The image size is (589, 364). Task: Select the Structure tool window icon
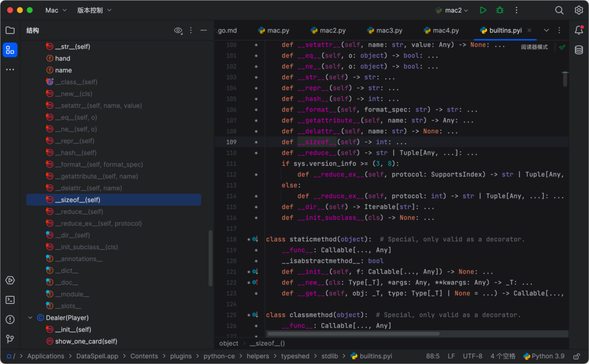[10, 50]
